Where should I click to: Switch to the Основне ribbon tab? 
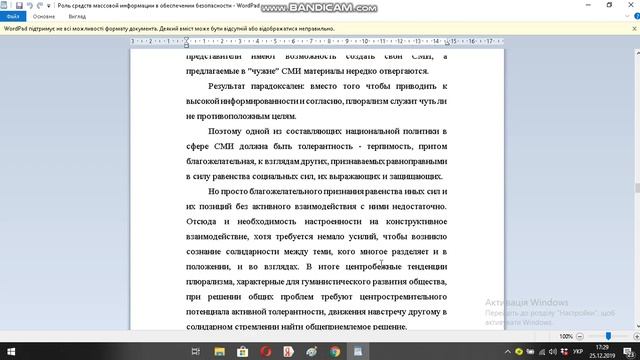[44, 16]
